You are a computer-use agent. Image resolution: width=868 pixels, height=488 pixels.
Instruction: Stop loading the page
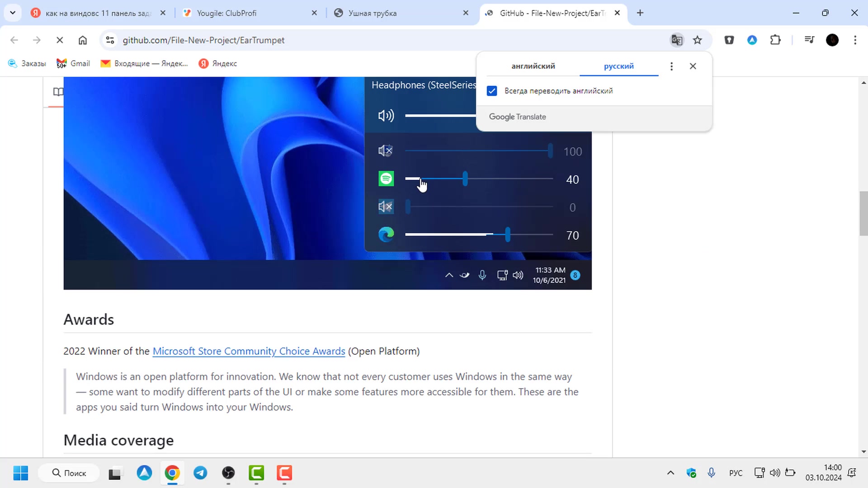coord(59,40)
